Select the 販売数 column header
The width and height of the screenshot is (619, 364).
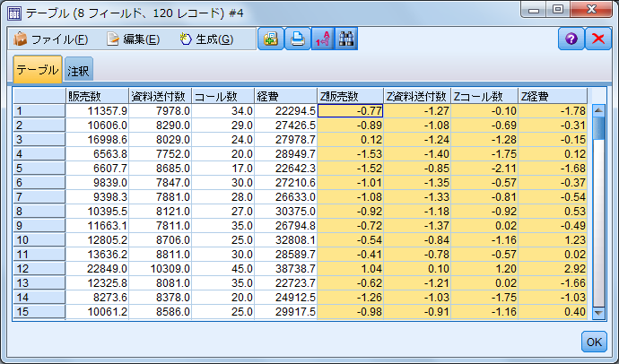point(97,96)
